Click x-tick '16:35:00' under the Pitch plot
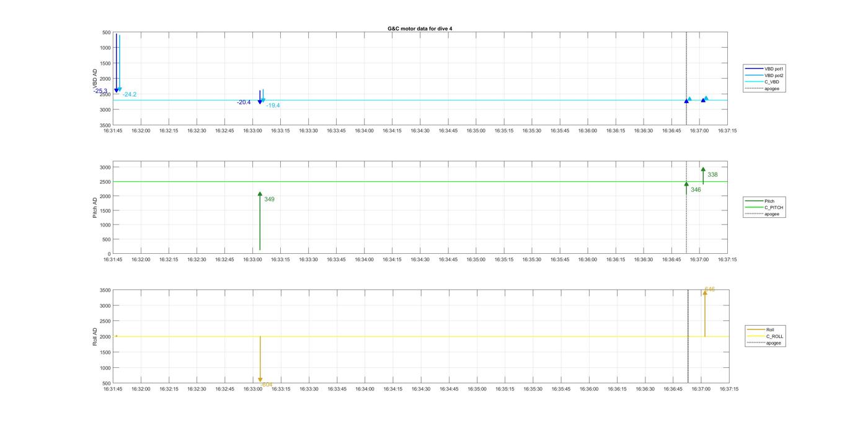Screen dimensions: 868x430 [x=476, y=259]
